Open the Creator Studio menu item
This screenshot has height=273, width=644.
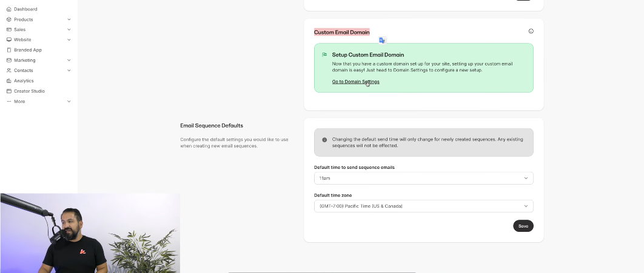point(29,91)
